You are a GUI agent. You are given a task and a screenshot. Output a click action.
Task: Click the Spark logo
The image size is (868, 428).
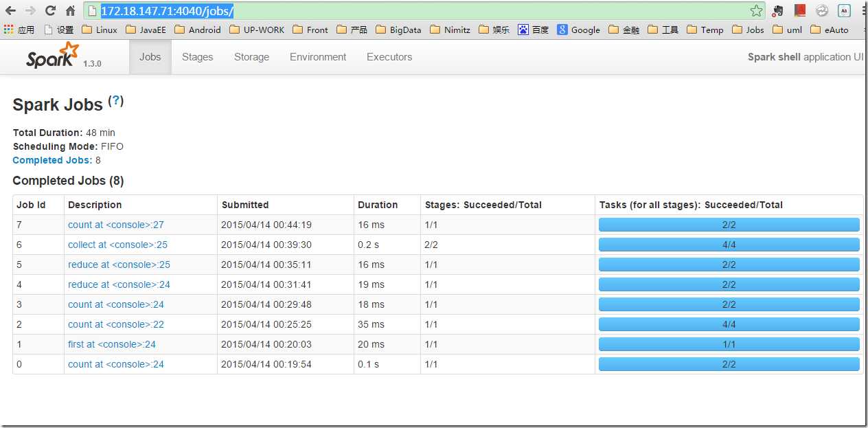pos(53,55)
